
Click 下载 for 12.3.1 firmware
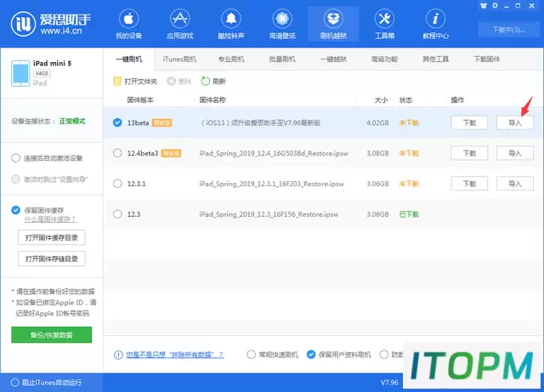tap(469, 184)
